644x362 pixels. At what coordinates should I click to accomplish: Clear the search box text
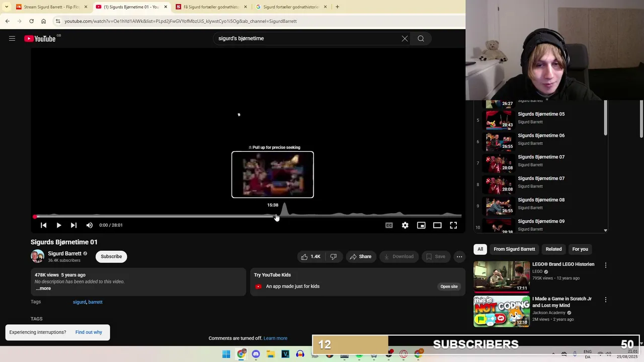pyautogui.click(x=405, y=38)
